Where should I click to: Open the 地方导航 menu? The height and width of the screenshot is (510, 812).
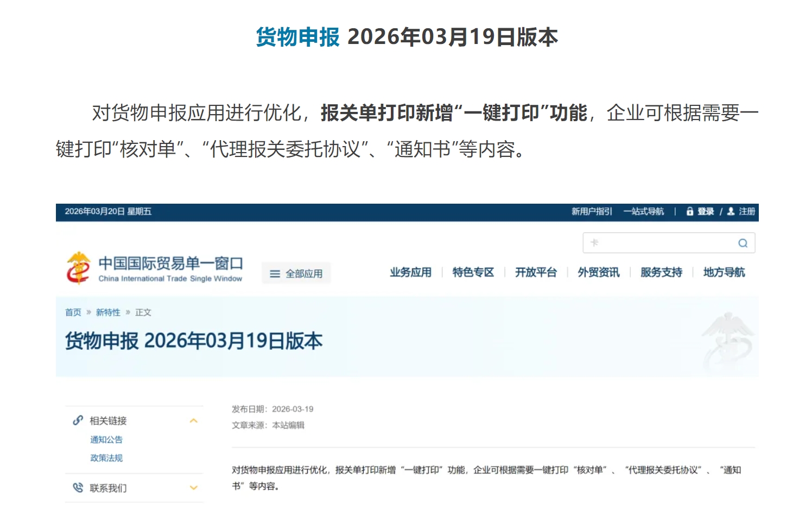(x=724, y=273)
